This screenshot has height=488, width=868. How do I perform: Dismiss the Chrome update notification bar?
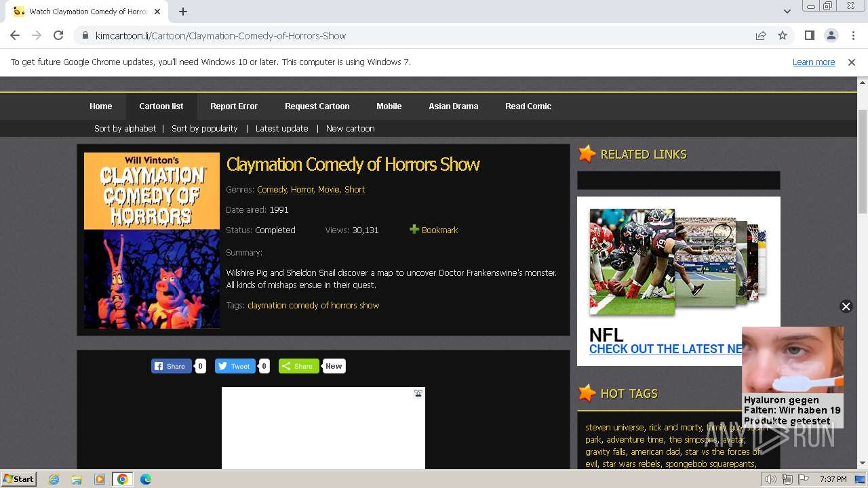852,62
